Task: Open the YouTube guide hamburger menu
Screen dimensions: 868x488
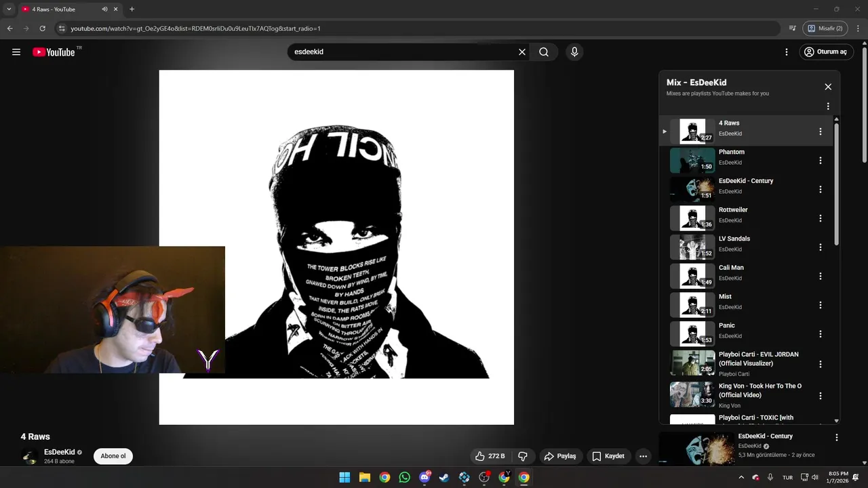Action: click(x=16, y=52)
